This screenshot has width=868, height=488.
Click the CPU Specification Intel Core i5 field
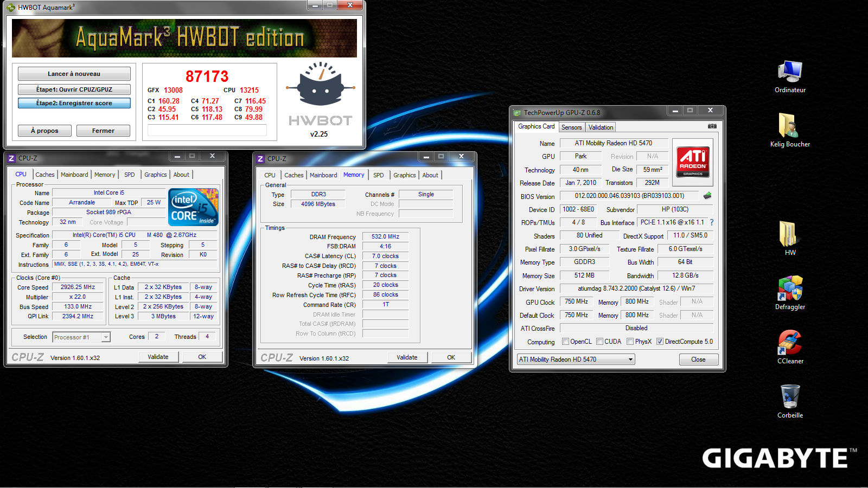pyautogui.click(x=135, y=235)
